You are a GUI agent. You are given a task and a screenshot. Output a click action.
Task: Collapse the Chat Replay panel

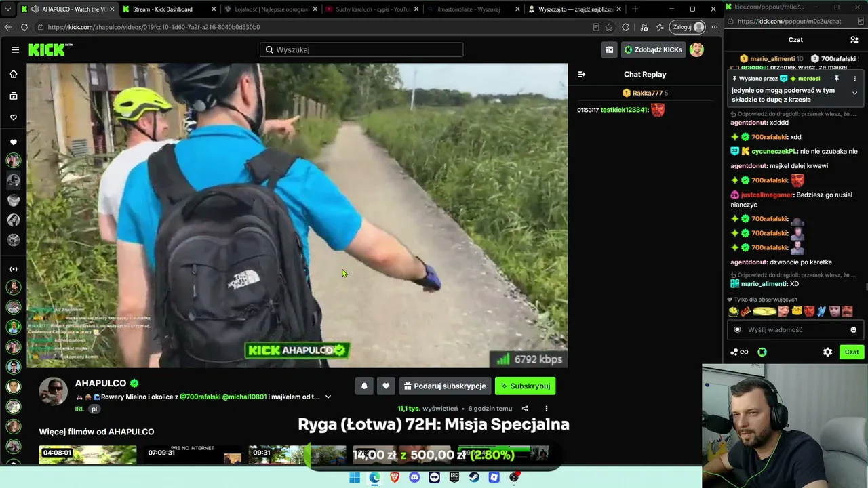(581, 75)
